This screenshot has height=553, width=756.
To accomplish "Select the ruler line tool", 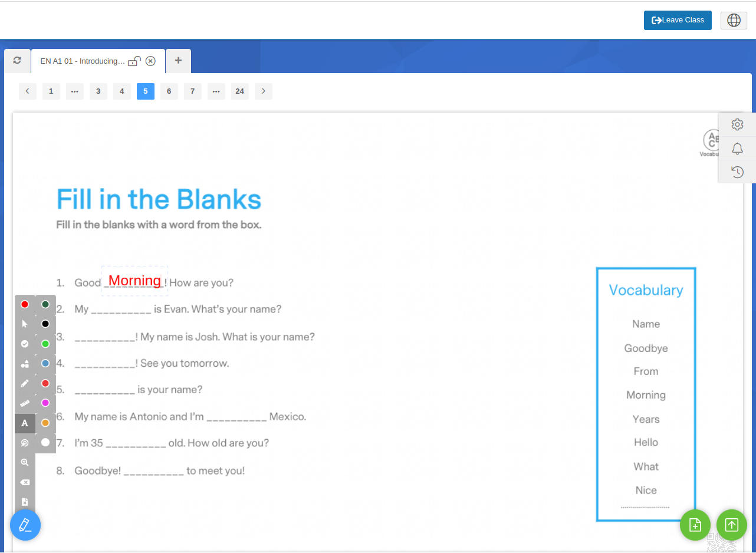I will click(25, 403).
